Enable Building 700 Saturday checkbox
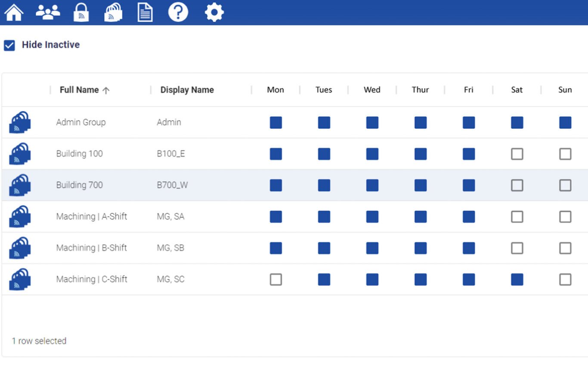 tap(517, 185)
